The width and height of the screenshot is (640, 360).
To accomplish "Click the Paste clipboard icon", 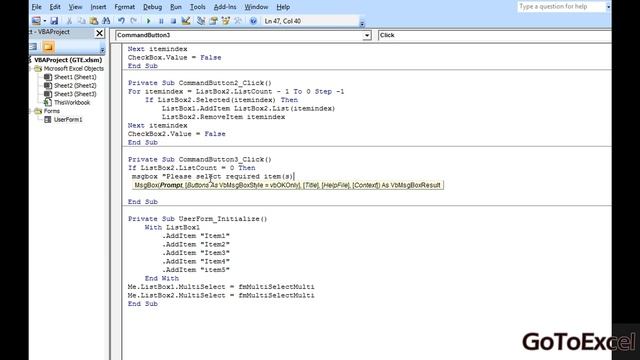I will click(x=94, y=21).
